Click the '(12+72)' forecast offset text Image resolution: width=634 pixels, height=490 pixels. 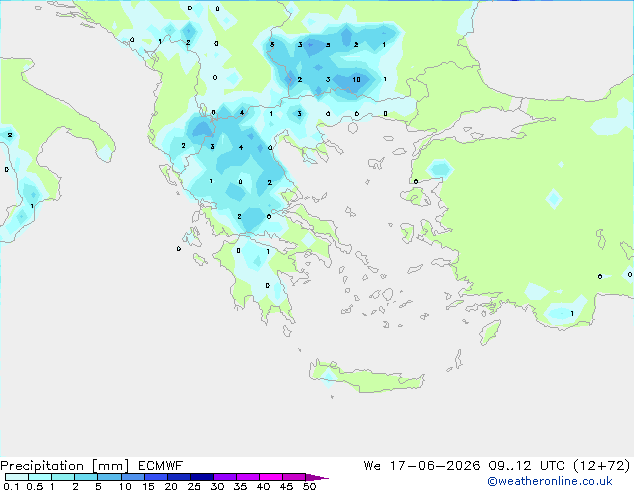[602, 466]
